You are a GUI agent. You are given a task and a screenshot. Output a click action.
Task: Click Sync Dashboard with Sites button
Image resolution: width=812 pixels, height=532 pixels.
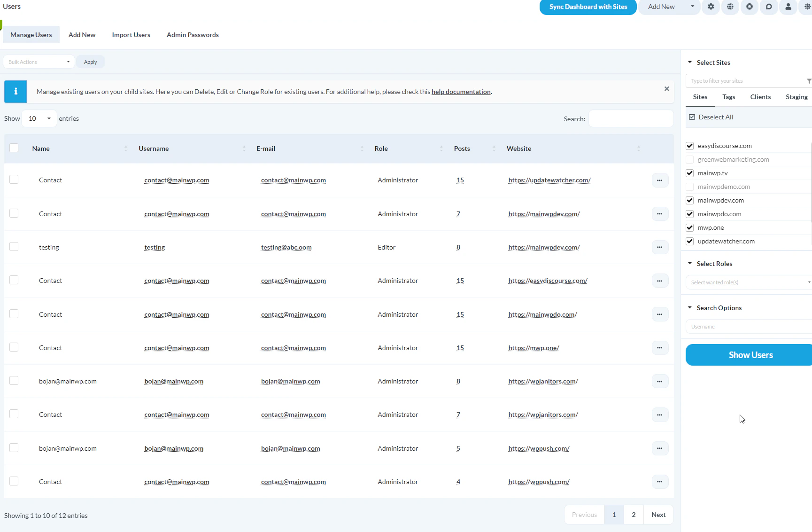[588, 7]
